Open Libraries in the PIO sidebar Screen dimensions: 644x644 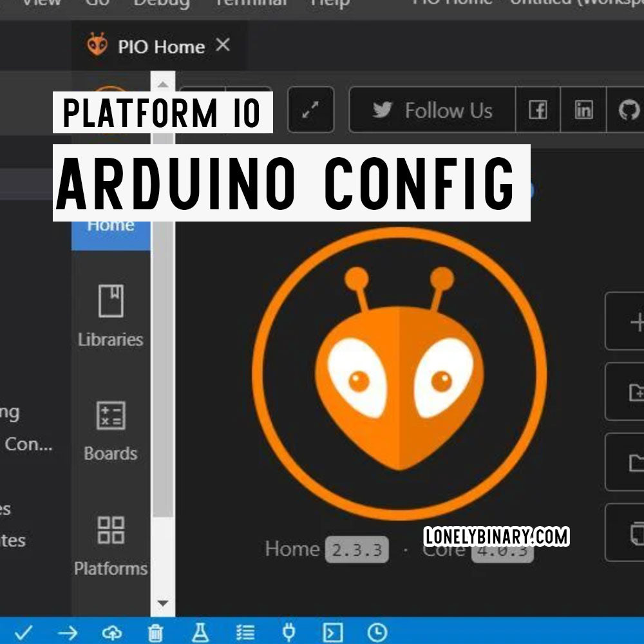pyautogui.click(x=110, y=317)
